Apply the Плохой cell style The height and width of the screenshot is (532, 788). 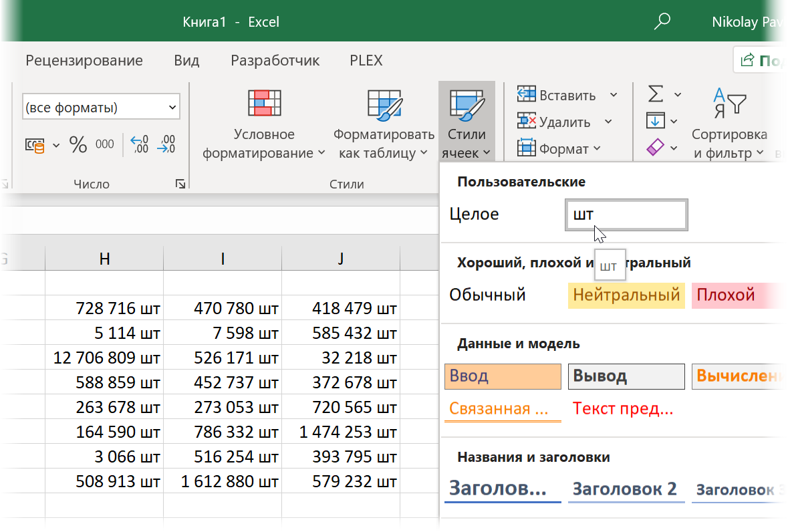coord(737,295)
